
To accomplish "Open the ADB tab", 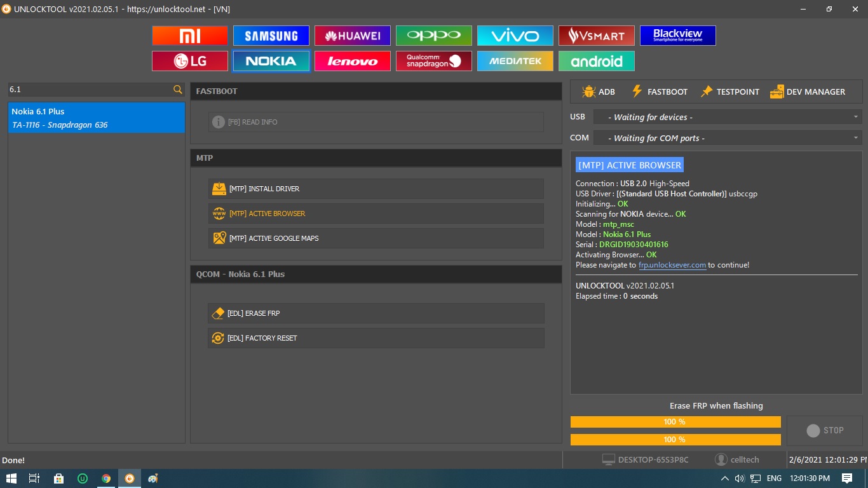I will [x=599, y=91].
